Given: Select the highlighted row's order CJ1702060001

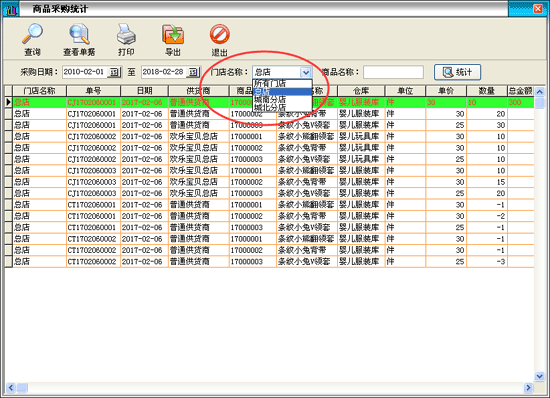Looking at the screenshot, I should (x=93, y=102).
